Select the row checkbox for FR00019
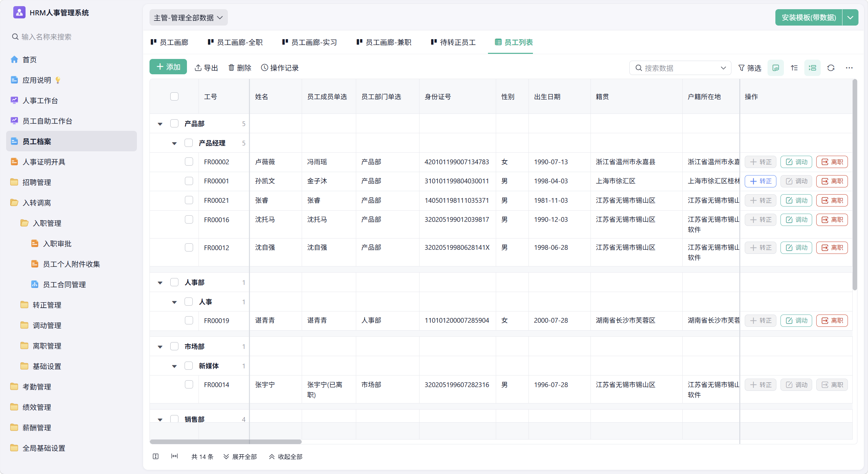Screen dimensions: 868x474 [x=189, y=320]
